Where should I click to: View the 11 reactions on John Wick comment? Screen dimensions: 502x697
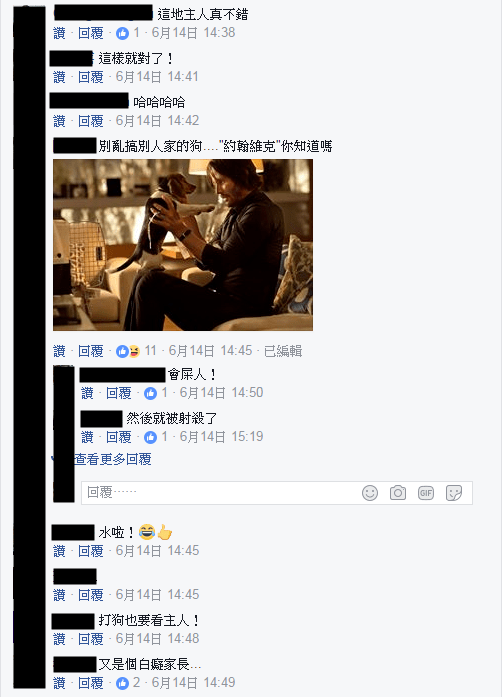click(136, 351)
